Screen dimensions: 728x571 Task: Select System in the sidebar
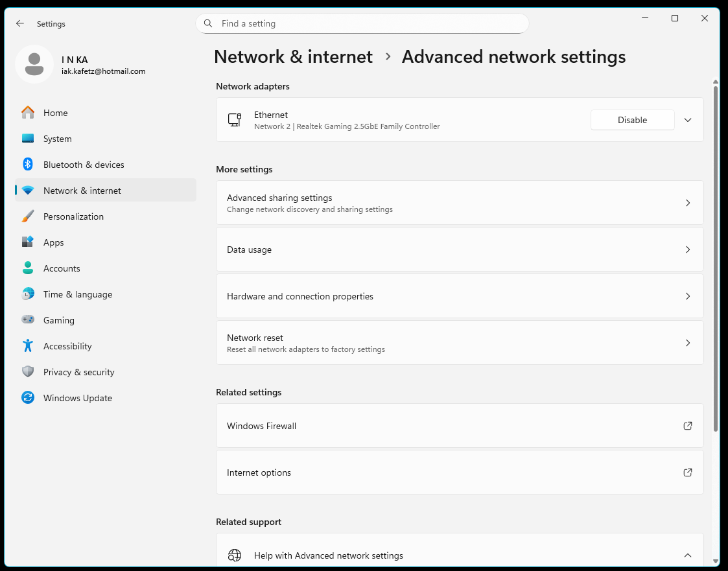click(x=58, y=139)
